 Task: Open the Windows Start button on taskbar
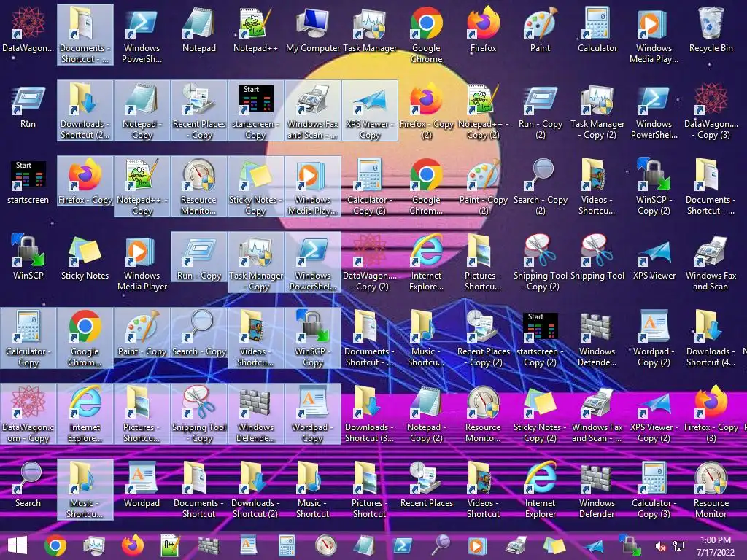pyautogui.click(x=18, y=545)
